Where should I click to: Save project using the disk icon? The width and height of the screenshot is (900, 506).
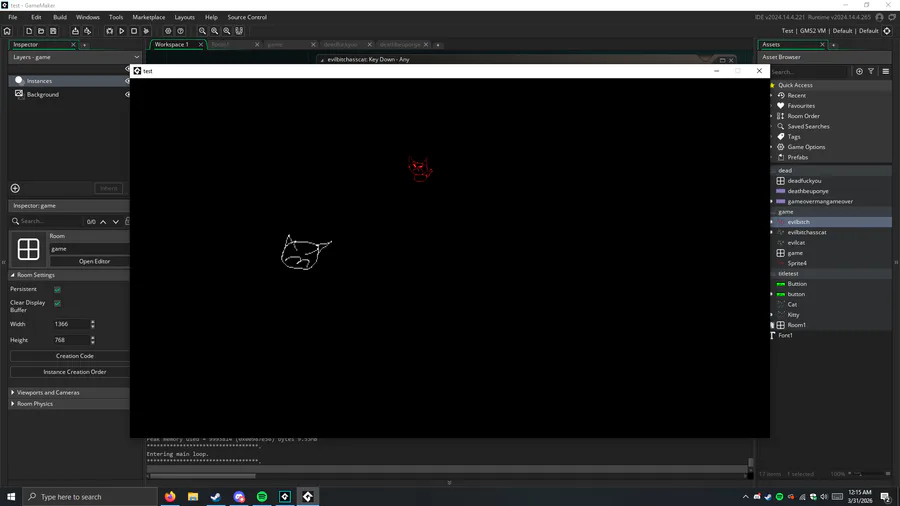[x=53, y=31]
